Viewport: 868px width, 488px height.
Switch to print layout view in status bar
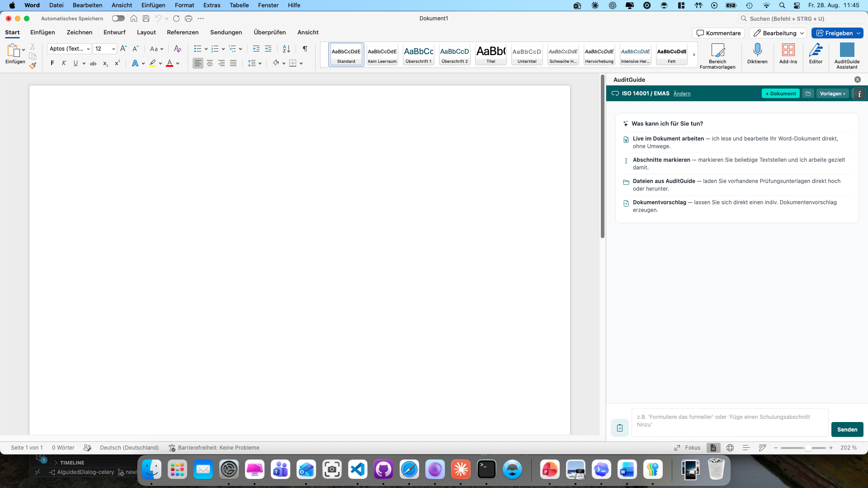[x=713, y=448]
